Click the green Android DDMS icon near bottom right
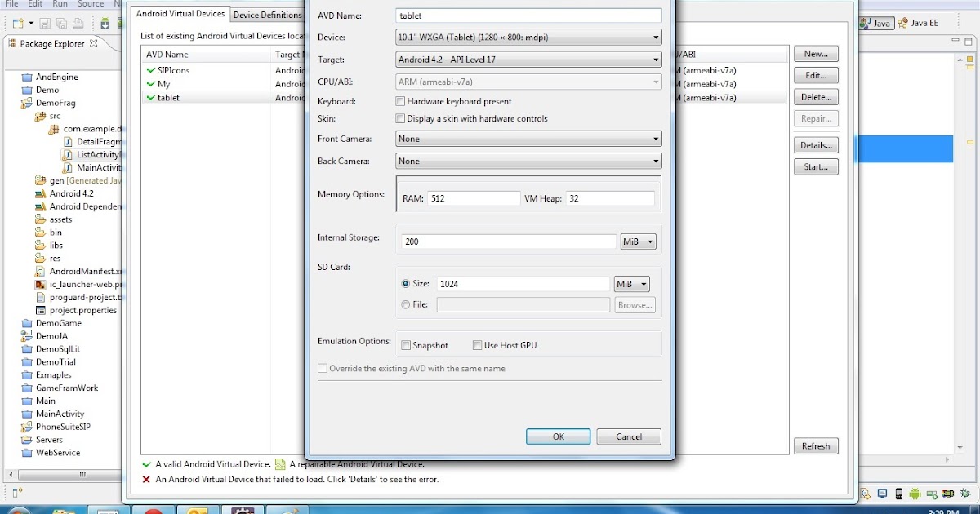The height and width of the screenshot is (514, 980). (915, 494)
